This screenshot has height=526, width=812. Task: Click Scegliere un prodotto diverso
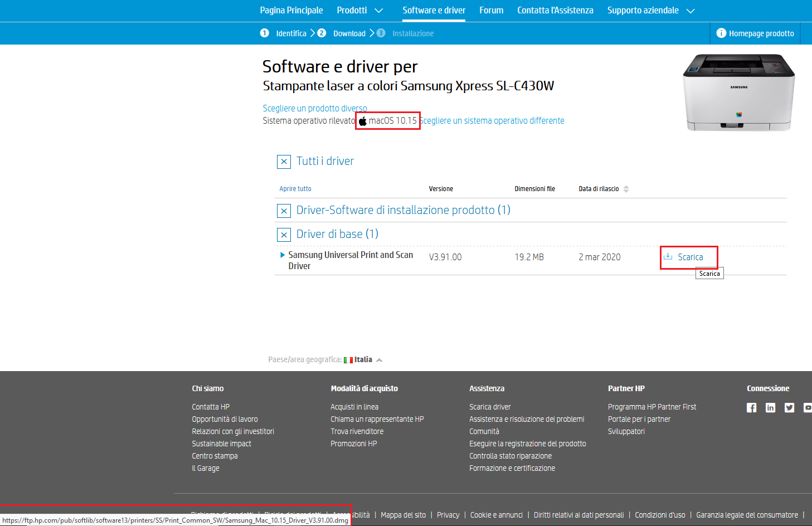[315, 108]
